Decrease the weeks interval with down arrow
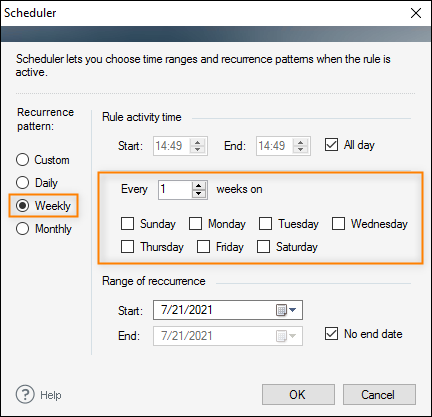The width and height of the screenshot is (432, 417). pyautogui.click(x=199, y=194)
